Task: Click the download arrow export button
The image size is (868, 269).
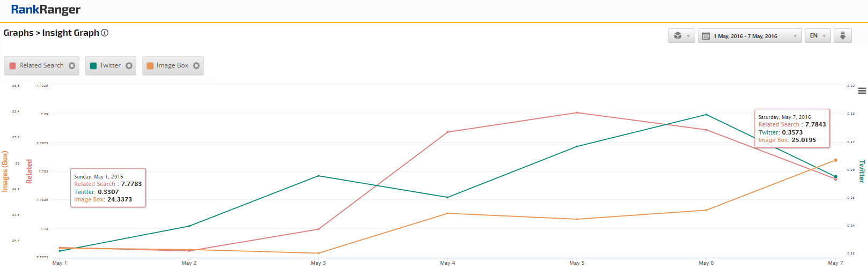Action: click(843, 36)
